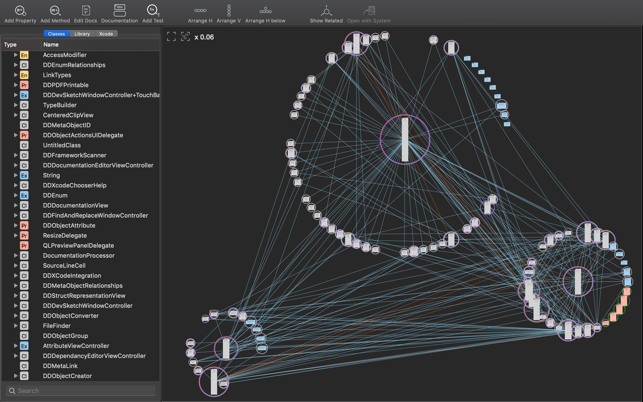Arrange nodes vertically with Arrange V
The height and width of the screenshot is (402, 643).
tap(229, 10)
